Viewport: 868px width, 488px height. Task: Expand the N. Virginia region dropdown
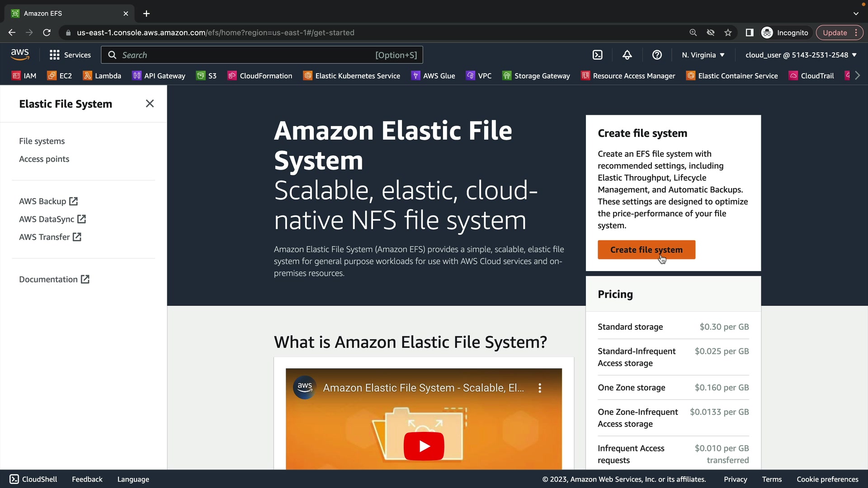[x=703, y=55]
